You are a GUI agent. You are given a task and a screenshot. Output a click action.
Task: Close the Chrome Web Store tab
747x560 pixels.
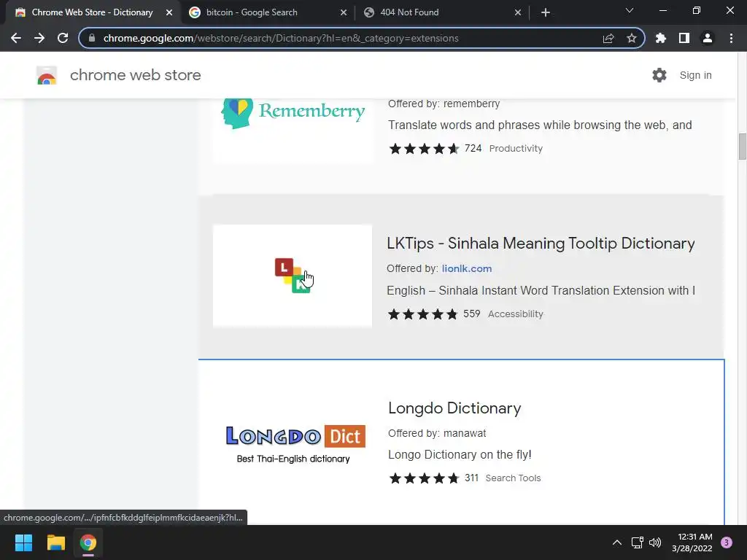click(169, 12)
